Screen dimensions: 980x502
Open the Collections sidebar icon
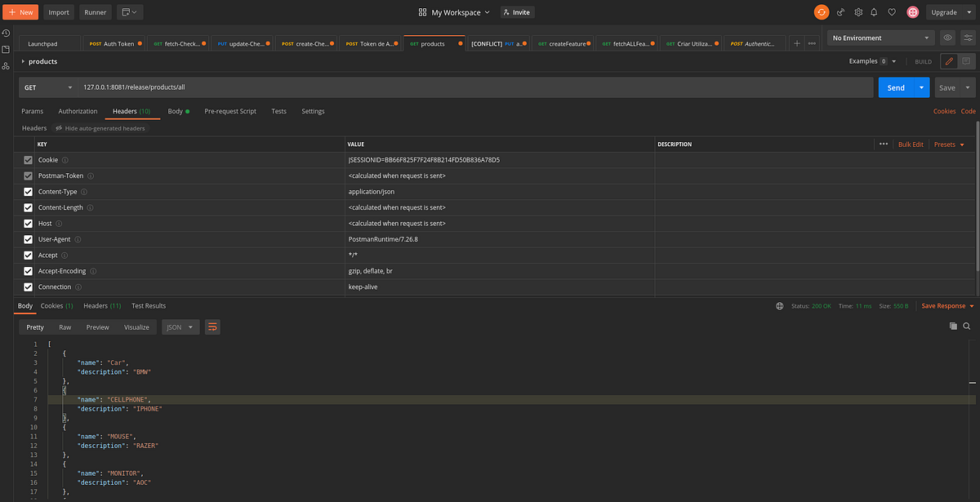(x=7, y=49)
